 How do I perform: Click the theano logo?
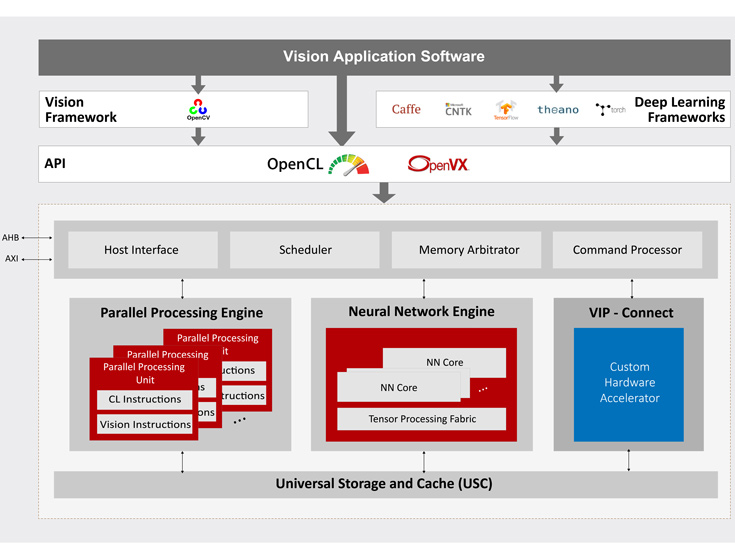(x=557, y=109)
